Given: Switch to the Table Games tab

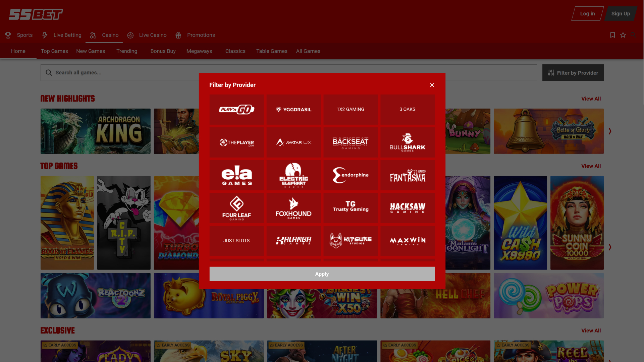Looking at the screenshot, I should tap(272, 51).
